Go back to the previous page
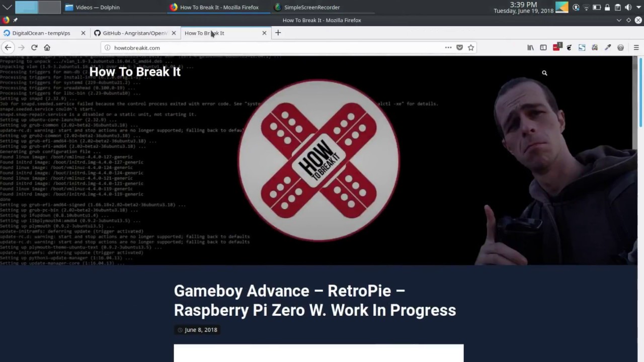 pos(8,47)
